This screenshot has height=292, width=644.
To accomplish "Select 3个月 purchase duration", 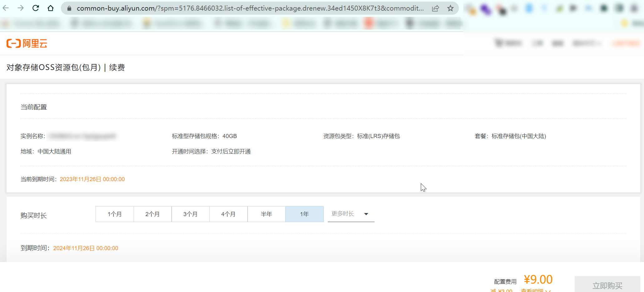I will tap(190, 214).
